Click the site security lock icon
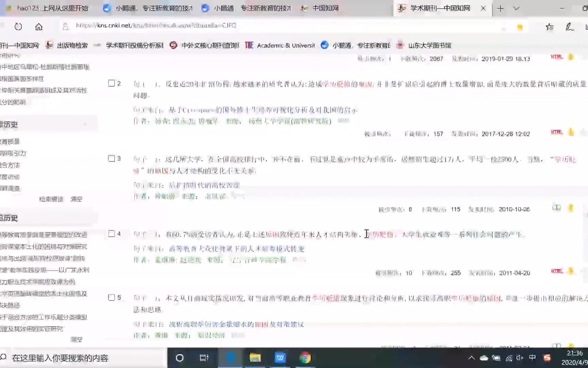Image resolution: width=588 pixels, height=368 pixels. [x=66, y=26]
